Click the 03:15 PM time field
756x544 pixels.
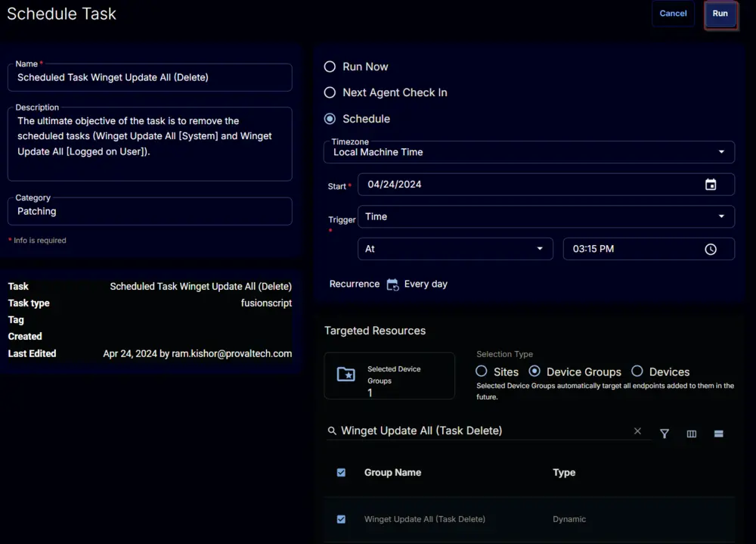[x=649, y=249]
